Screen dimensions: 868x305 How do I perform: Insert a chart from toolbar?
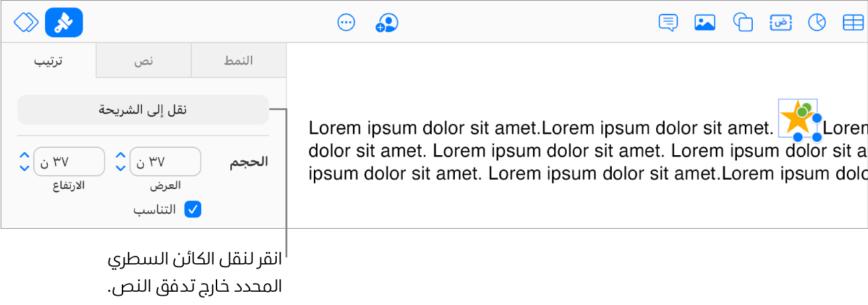coord(817,23)
